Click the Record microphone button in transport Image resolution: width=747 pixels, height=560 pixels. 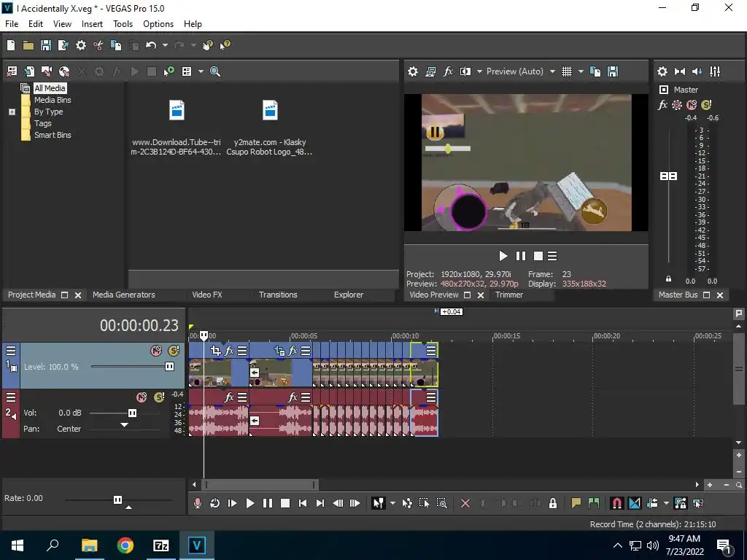coord(197,503)
